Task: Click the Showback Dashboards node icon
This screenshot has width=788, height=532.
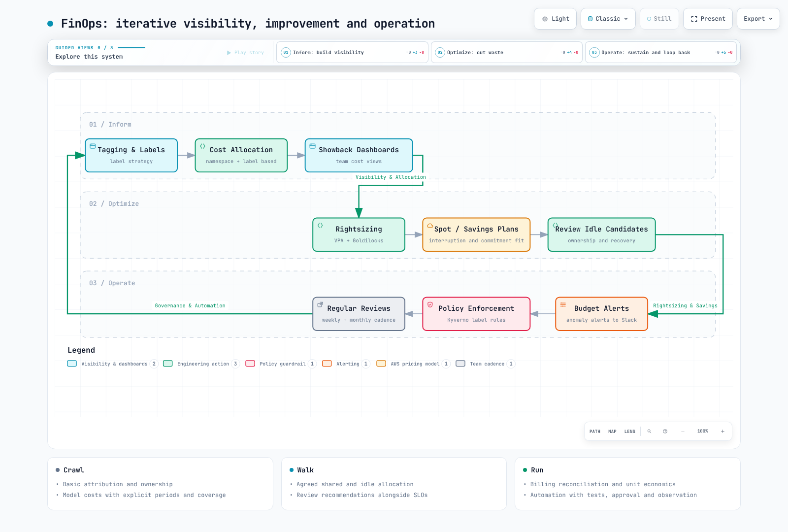Action: [312, 146]
